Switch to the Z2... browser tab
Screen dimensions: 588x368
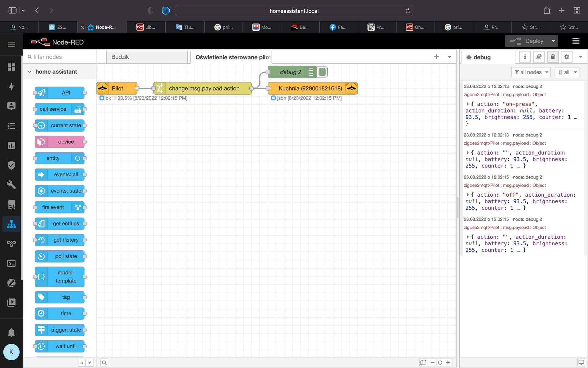58,27
